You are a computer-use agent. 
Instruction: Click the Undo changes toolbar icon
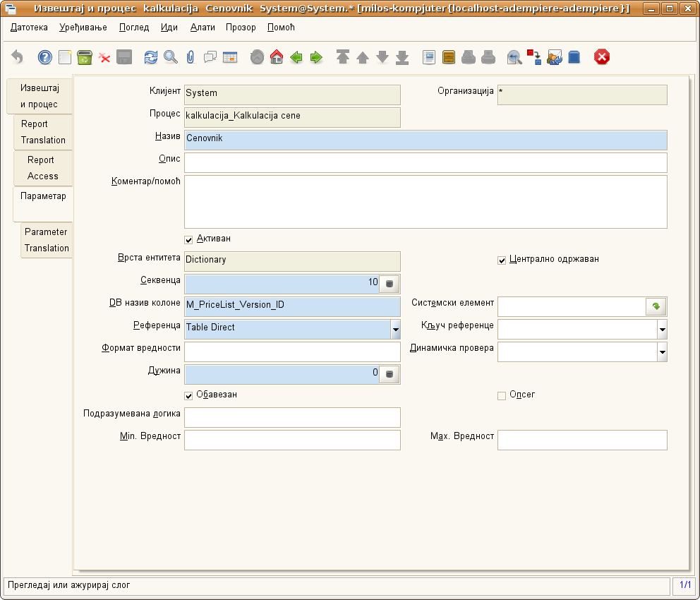tap(17, 57)
